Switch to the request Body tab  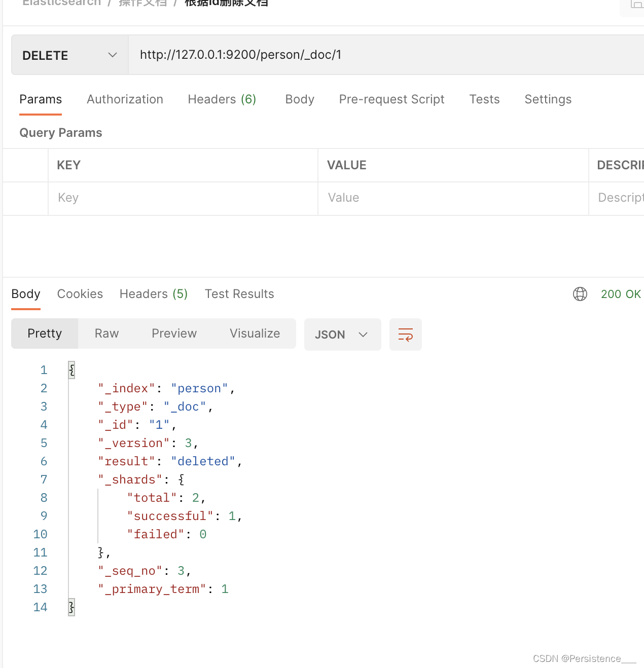point(300,99)
